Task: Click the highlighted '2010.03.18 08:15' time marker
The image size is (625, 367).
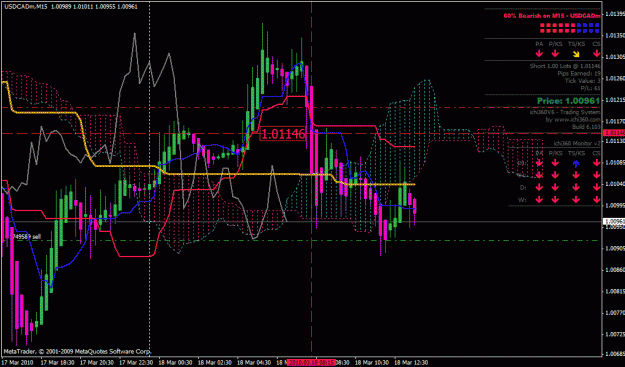Action: coord(312,363)
